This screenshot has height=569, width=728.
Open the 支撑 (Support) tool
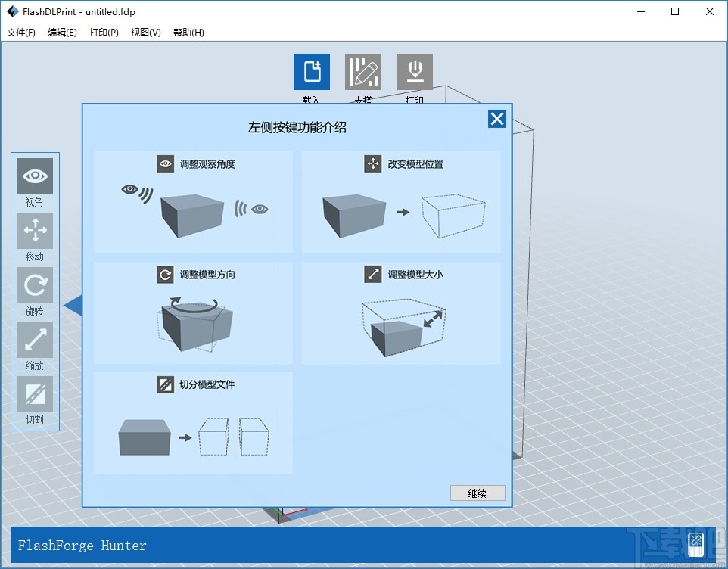[362, 71]
